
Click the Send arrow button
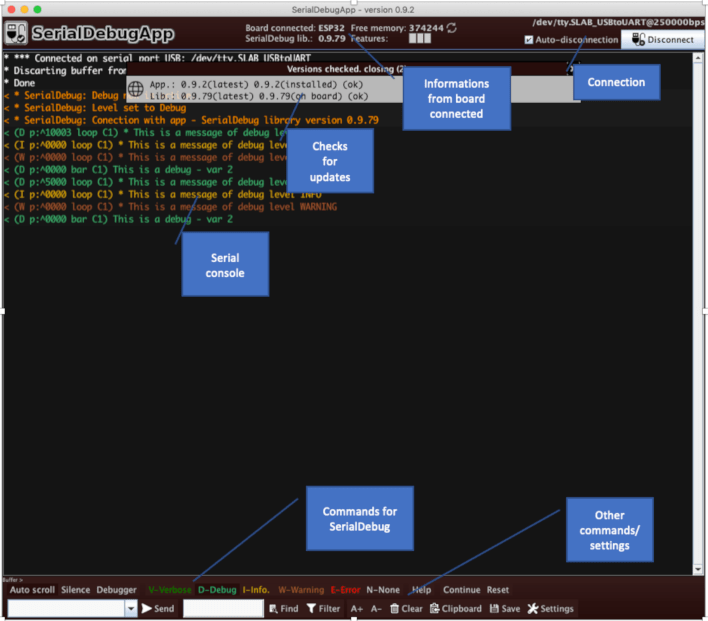click(158, 608)
